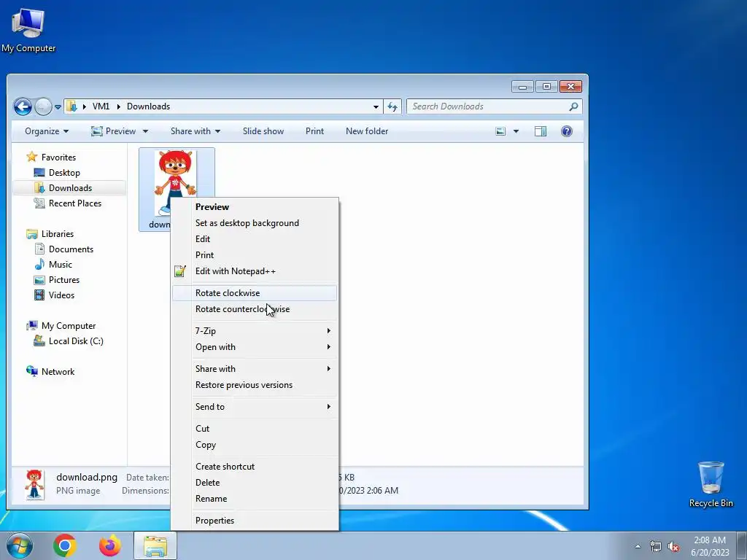Choose Rotate clockwise
Screen dimensions: 747x560
click(255, 293)
